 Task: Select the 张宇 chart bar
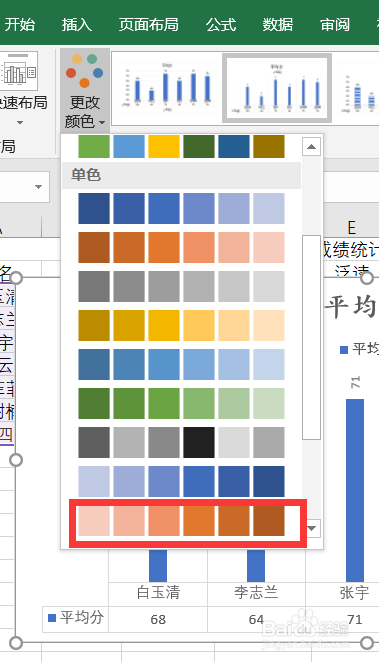click(x=355, y=490)
